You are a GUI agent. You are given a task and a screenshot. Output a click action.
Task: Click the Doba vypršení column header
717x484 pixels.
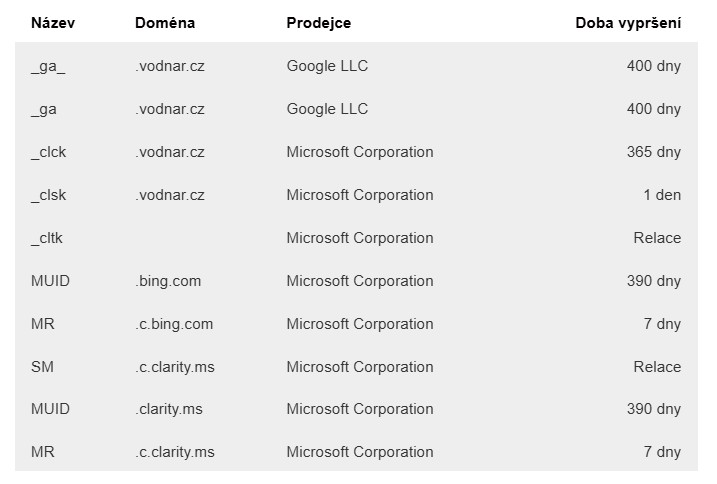[x=628, y=23]
